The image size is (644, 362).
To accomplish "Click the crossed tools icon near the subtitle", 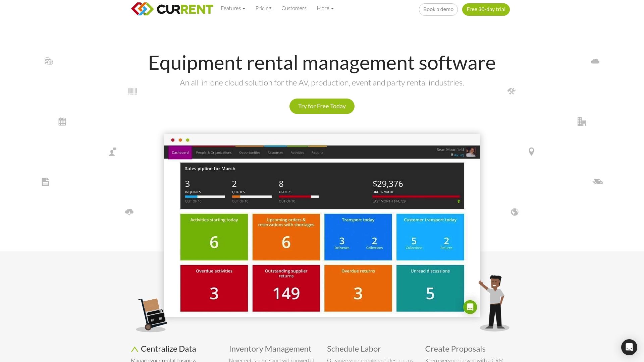I will pyautogui.click(x=511, y=91).
